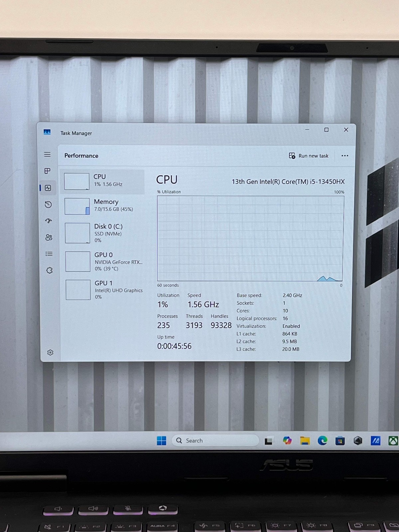This screenshot has height=532, width=399.
Task: Open File Explorer from taskbar
Action: (305, 441)
